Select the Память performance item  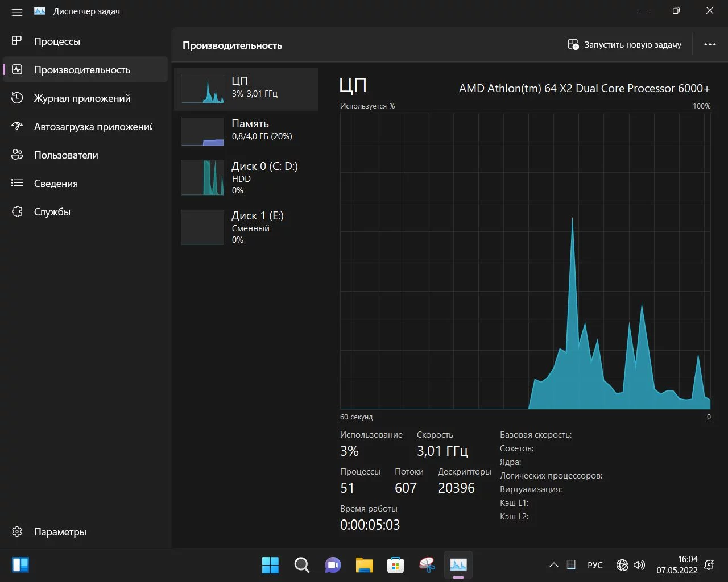[246, 132]
